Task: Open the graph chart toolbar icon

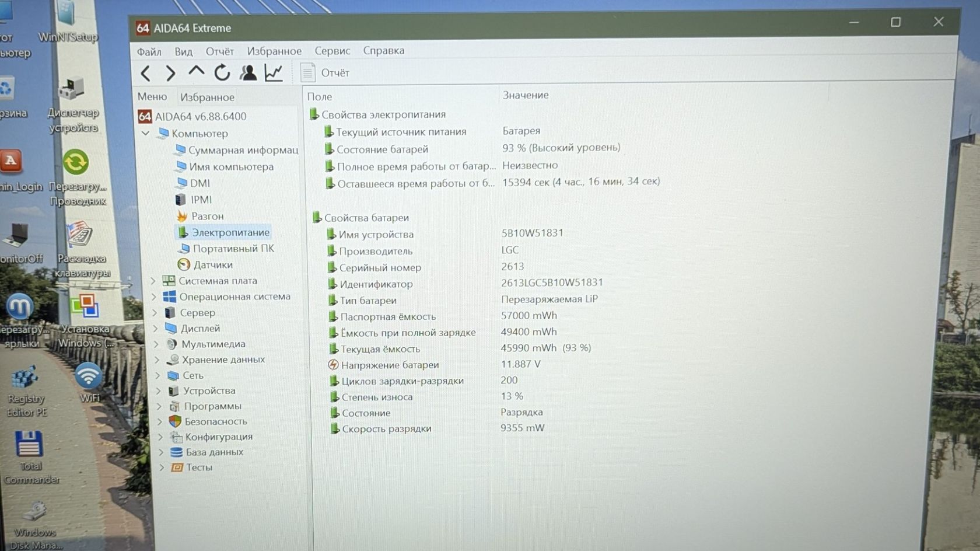Action: [274, 72]
